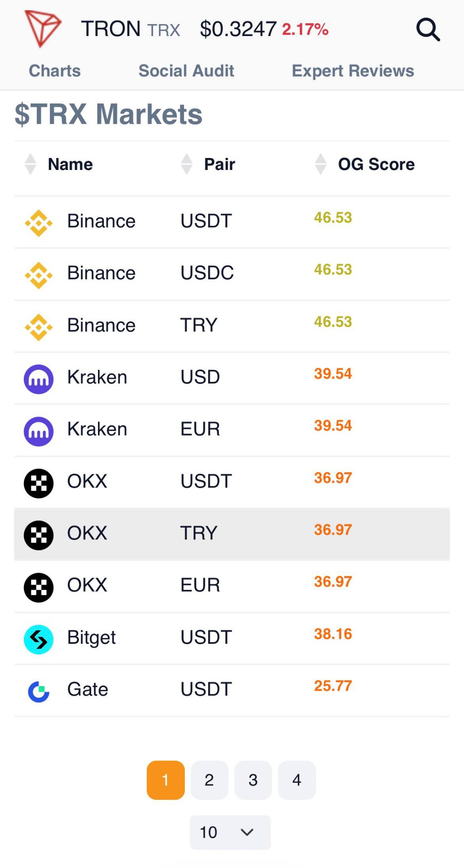Image resolution: width=464 pixels, height=868 pixels.
Task: Switch to the Charts tab
Action: (x=55, y=71)
